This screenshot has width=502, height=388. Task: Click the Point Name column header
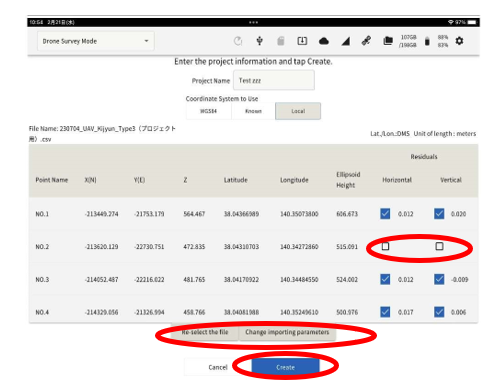pos(52,180)
